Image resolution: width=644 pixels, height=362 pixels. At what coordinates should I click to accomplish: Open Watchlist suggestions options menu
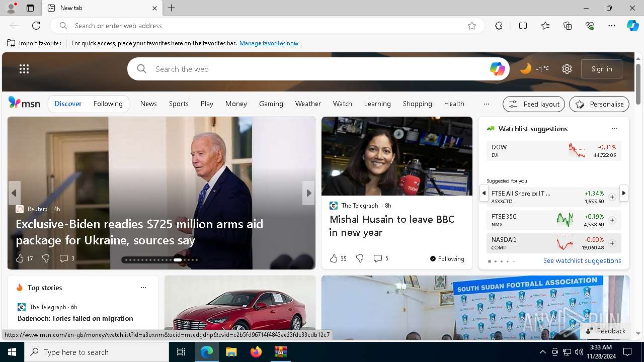coord(614,129)
